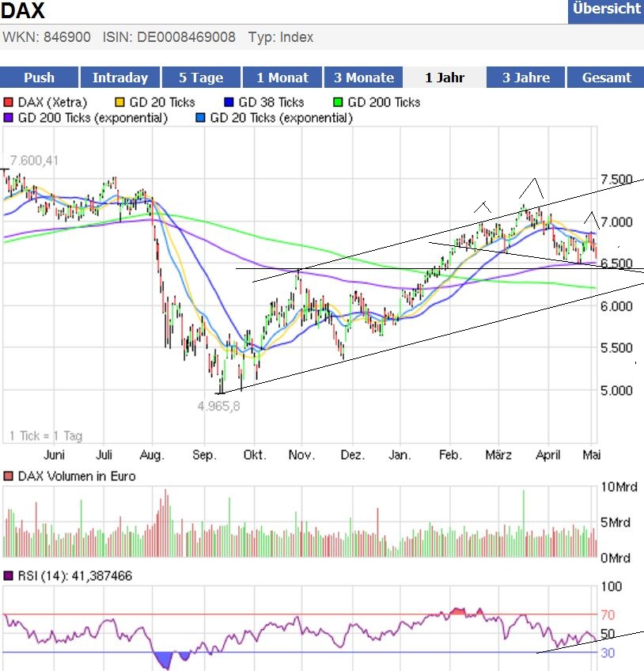Click the 6.000 price axis label

[x=616, y=306]
